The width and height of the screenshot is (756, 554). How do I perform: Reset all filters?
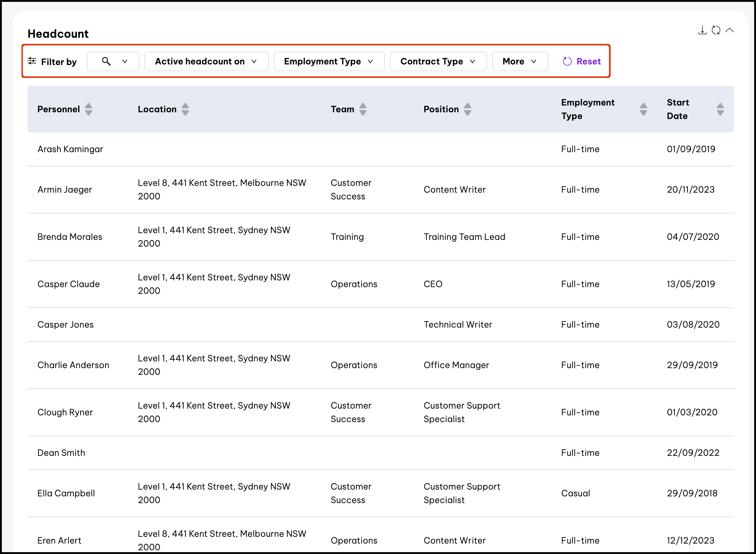pos(582,61)
